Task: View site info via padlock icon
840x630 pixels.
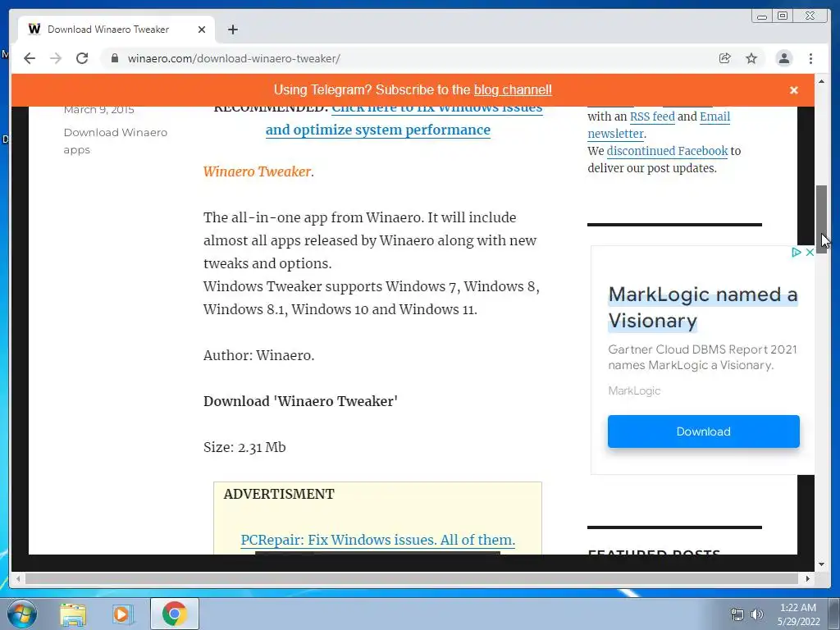Action: 115,58
